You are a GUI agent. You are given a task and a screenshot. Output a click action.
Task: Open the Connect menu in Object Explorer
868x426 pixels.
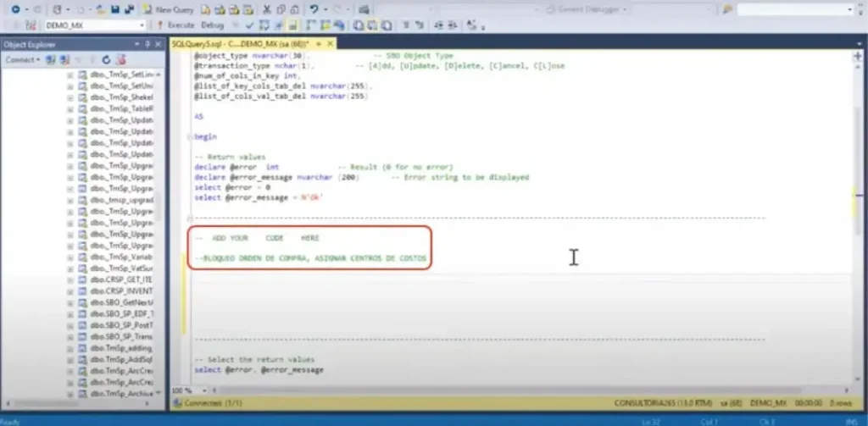pos(23,60)
